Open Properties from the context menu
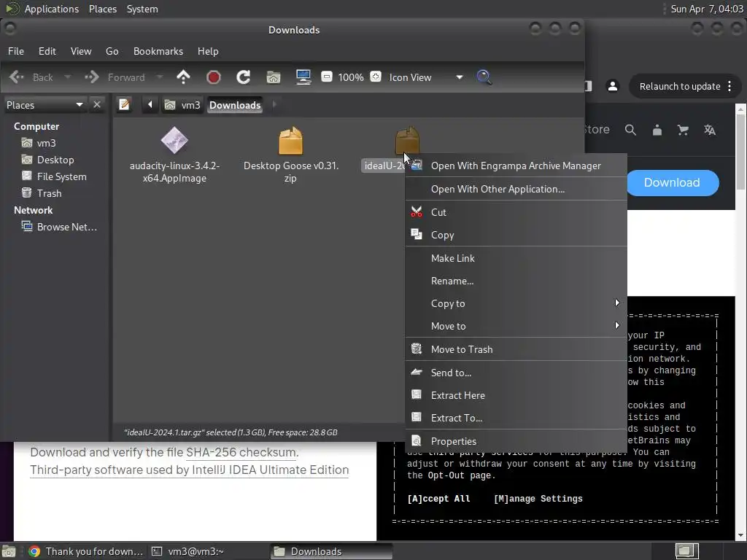Screen dimensions: 747x560 click(516, 441)
